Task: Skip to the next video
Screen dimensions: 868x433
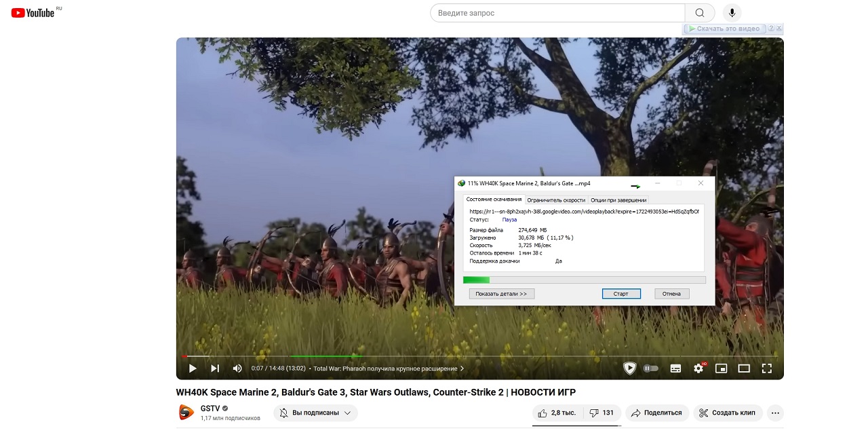Action: point(215,369)
